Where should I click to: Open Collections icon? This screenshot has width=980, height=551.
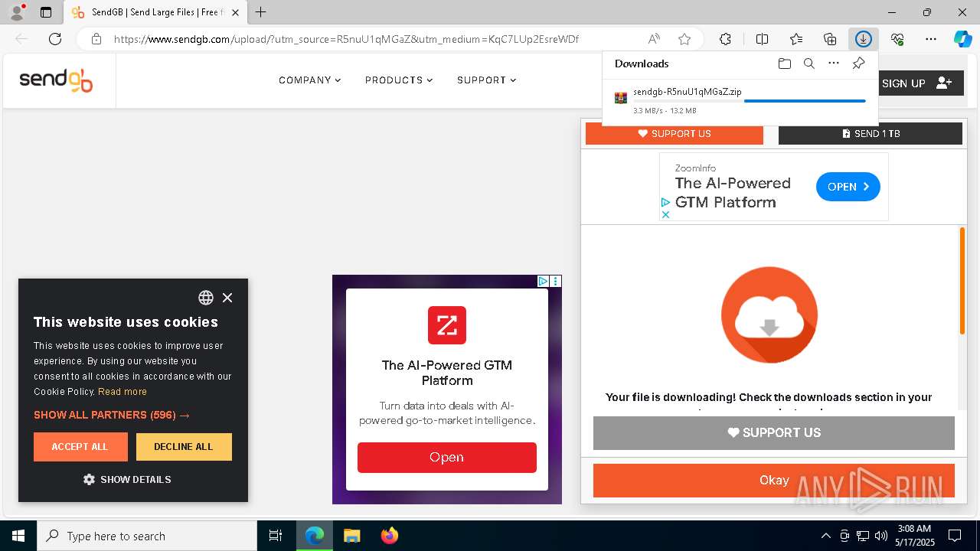click(830, 39)
